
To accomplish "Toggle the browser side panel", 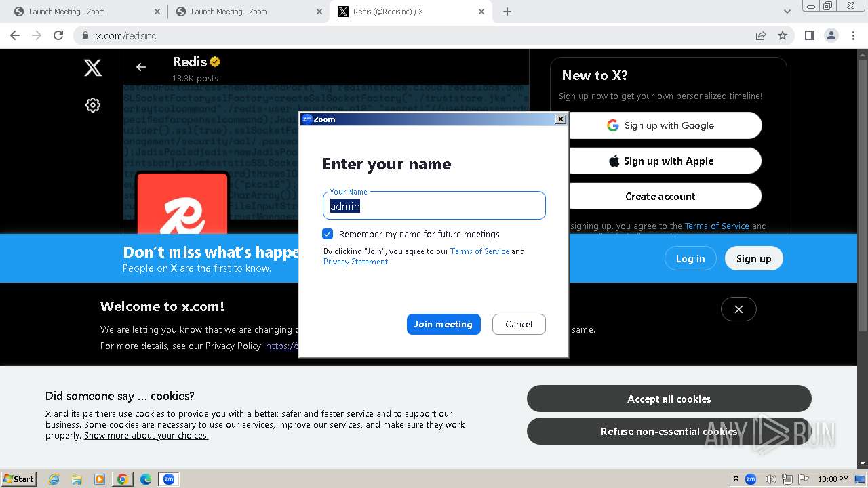I will [x=809, y=35].
